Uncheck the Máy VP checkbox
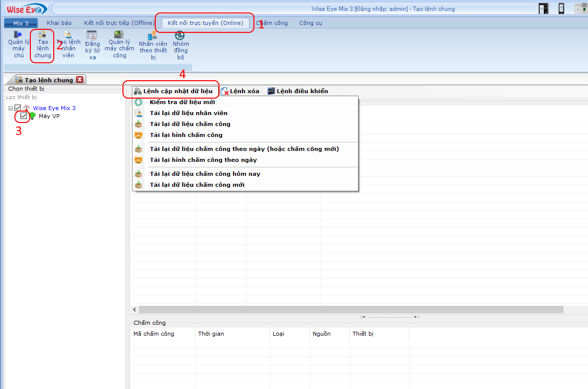588x389 pixels. 23,116
